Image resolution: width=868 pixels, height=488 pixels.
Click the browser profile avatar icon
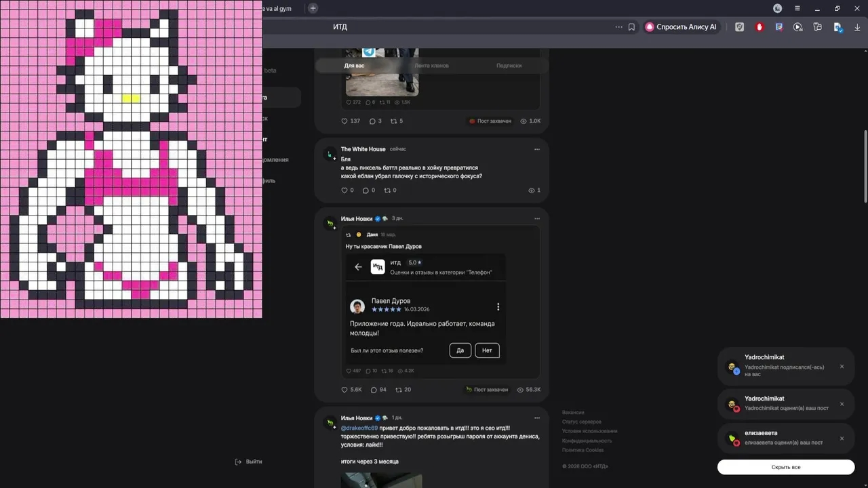pyautogui.click(x=778, y=8)
